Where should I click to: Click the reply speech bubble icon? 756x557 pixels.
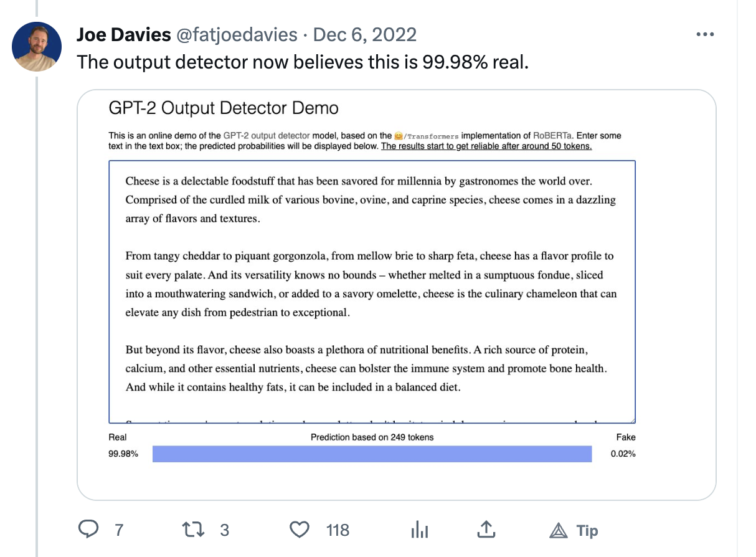tap(89, 530)
